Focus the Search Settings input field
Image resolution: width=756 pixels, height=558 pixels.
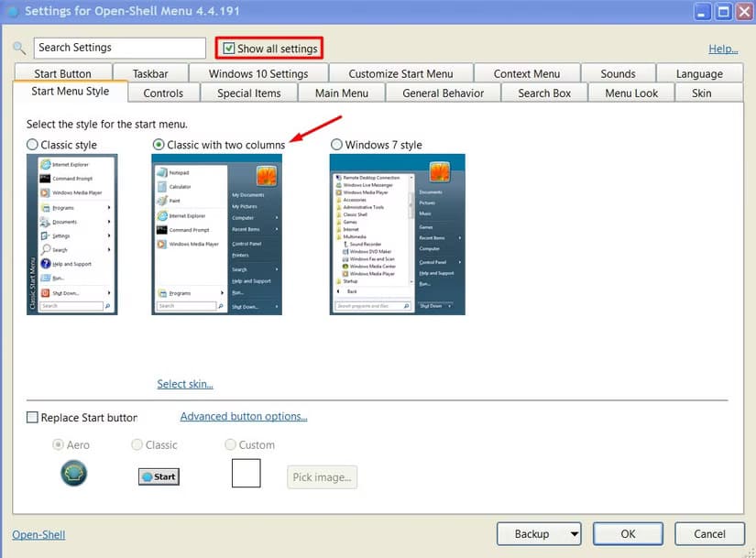click(x=119, y=49)
